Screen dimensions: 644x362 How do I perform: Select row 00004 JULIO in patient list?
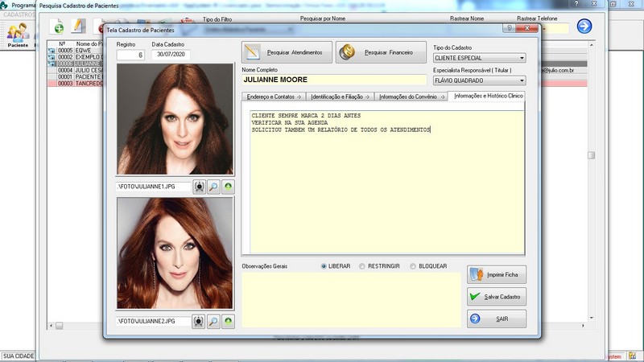point(76,70)
